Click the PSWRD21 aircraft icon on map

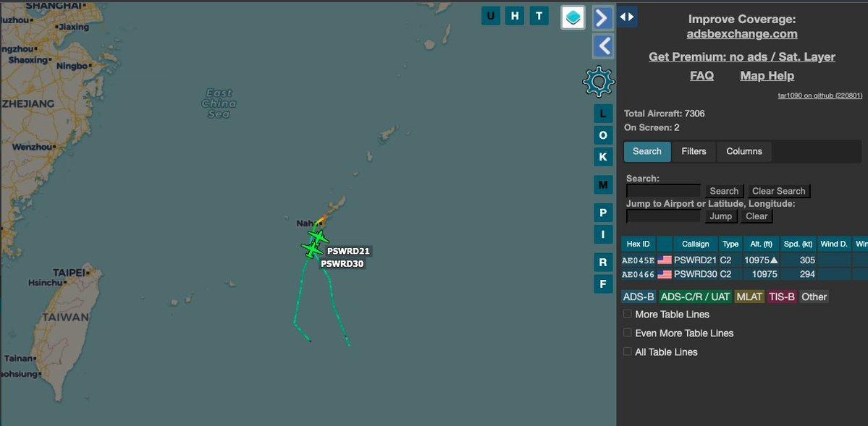(318, 237)
